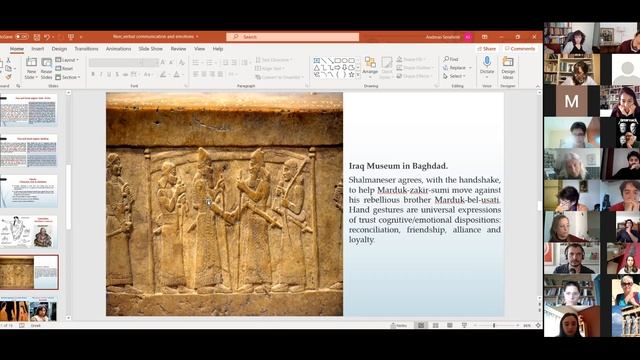640x360 pixels.
Task: Open the Home ribbon tab
Action: 17,49
